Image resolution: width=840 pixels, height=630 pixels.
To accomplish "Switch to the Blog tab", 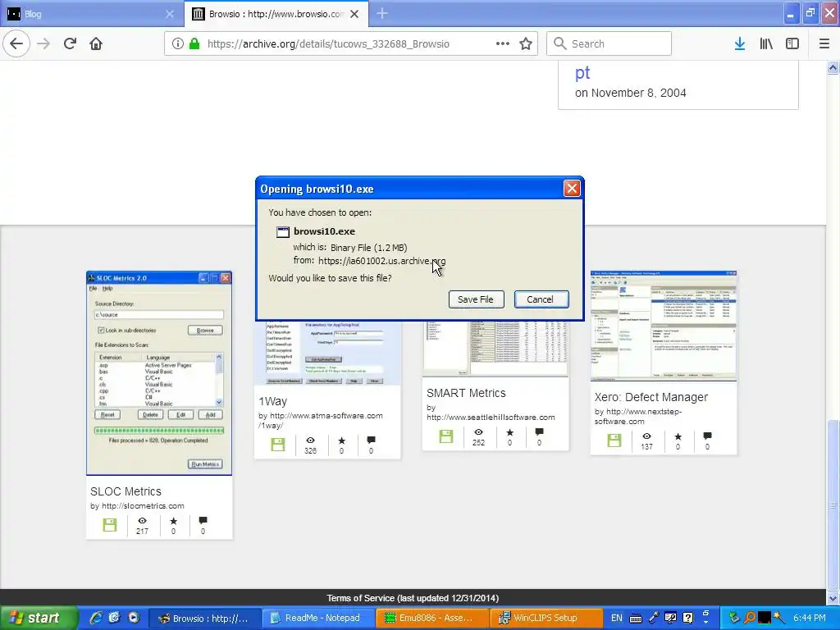I will 91,14.
